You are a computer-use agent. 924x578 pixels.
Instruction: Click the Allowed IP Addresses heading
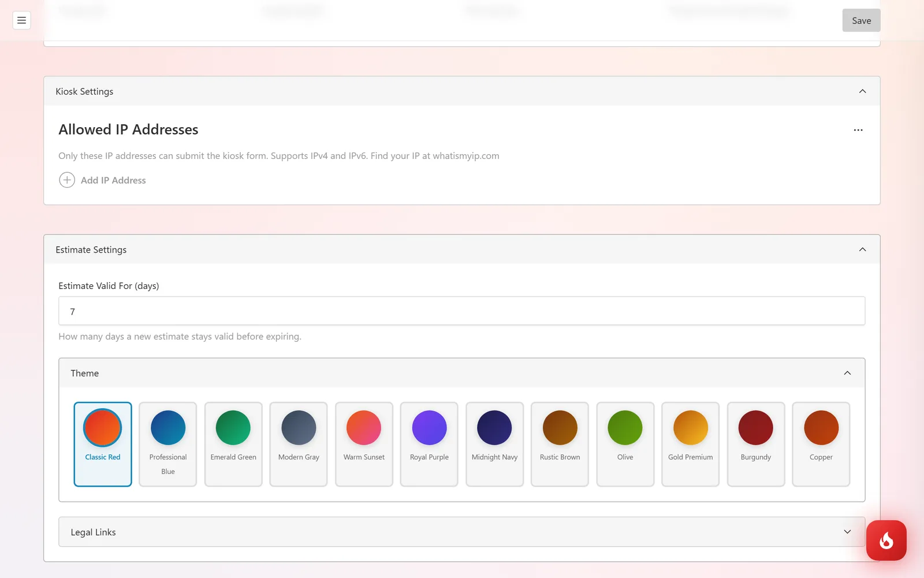(x=128, y=129)
